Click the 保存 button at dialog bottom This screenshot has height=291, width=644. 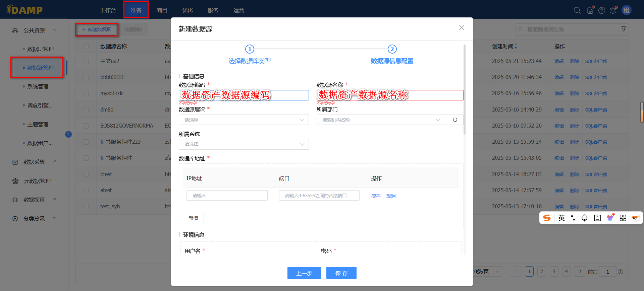[x=341, y=273]
